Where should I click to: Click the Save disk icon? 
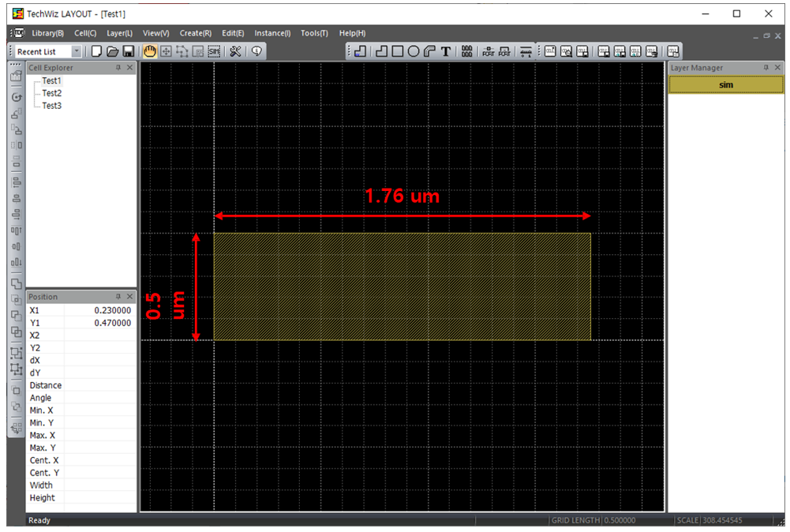coord(128,51)
